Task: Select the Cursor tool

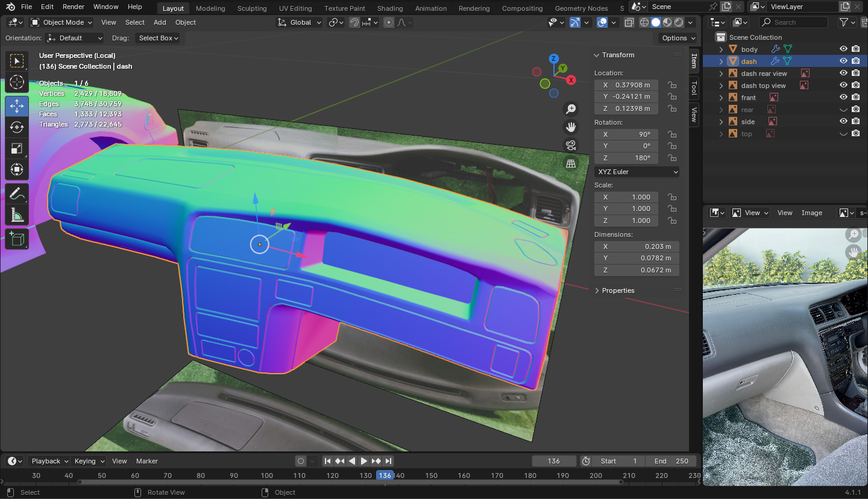Action: pos(17,83)
